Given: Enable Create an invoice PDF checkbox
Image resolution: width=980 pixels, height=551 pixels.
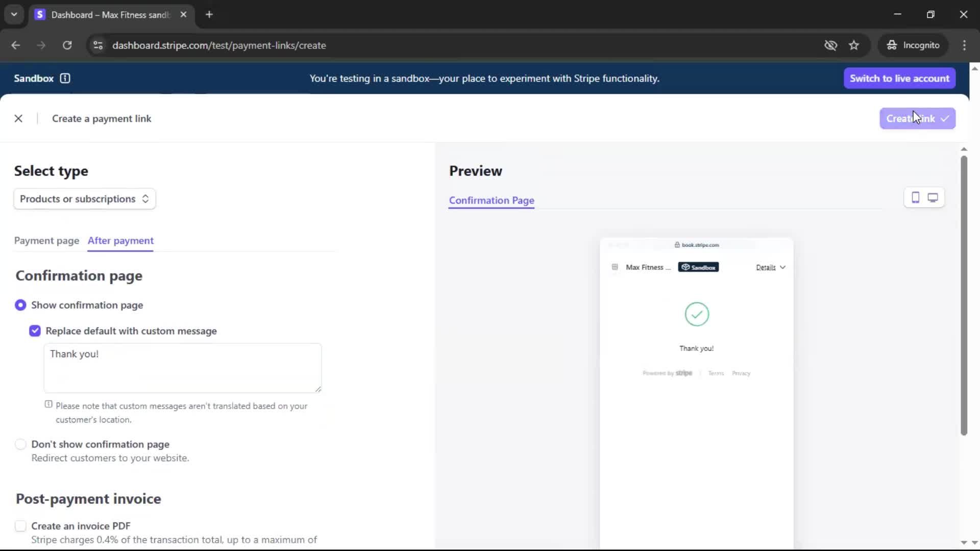Looking at the screenshot, I should pyautogui.click(x=20, y=526).
